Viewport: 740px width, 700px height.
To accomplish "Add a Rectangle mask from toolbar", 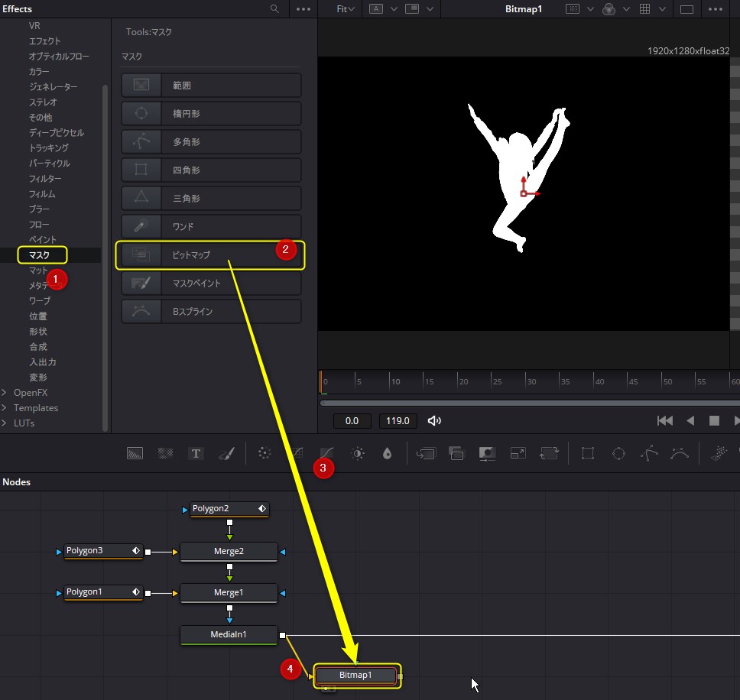I will 588,454.
